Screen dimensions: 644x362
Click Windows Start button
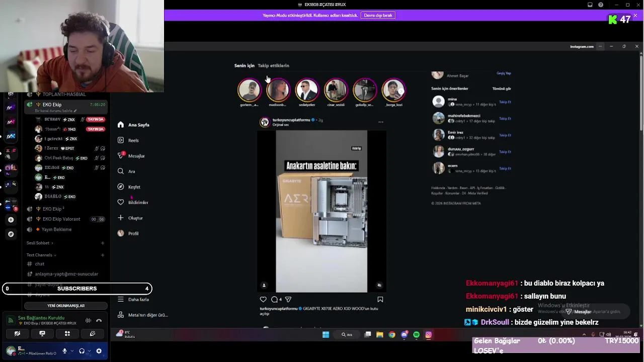click(x=326, y=334)
